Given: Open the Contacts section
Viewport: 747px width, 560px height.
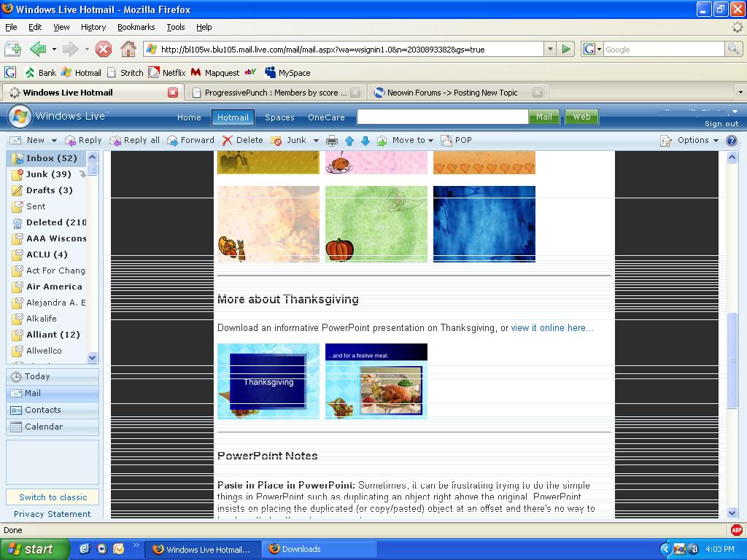Looking at the screenshot, I should pyautogui.click(x=53, y=410).
